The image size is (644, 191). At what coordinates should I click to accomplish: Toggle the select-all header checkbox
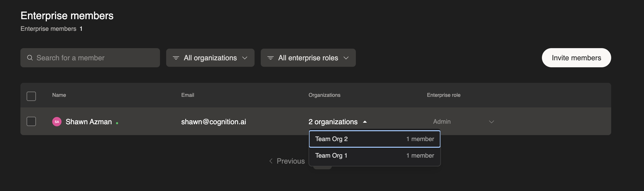31,96
